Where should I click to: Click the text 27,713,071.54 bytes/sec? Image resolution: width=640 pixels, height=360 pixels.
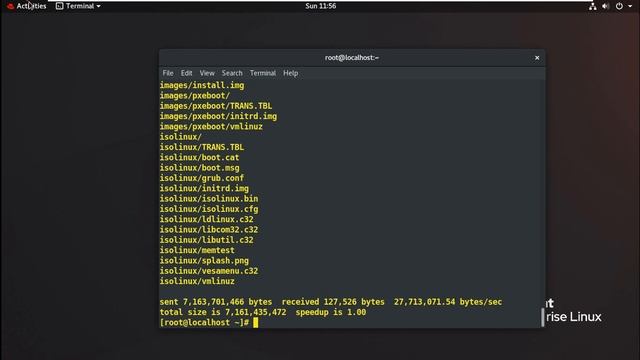tap(448, 302)
